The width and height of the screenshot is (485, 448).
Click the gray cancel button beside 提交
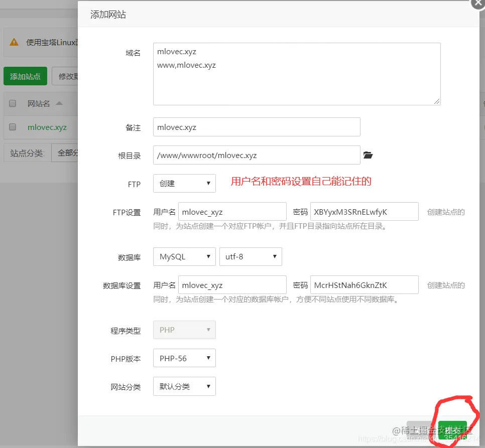point(422,429)
